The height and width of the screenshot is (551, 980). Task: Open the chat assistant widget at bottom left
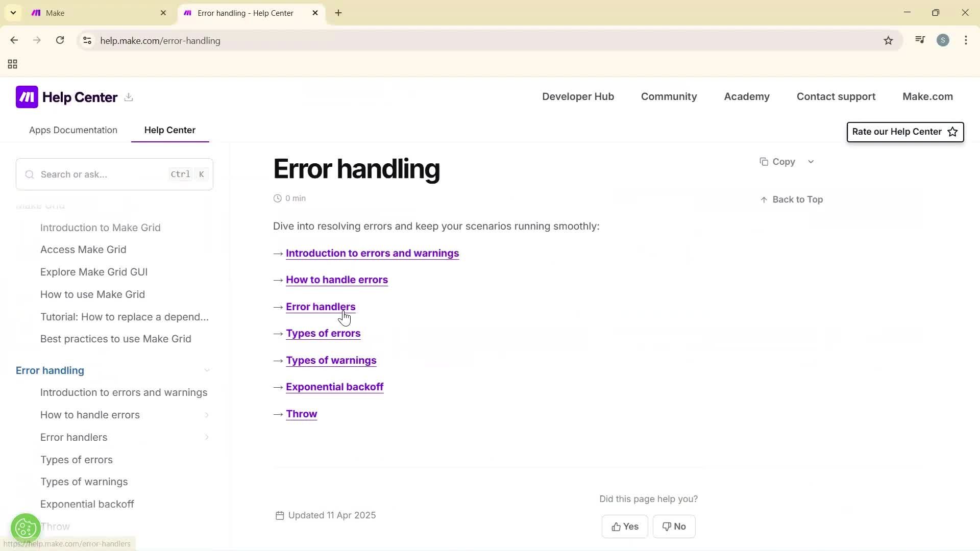click(25, 528)
